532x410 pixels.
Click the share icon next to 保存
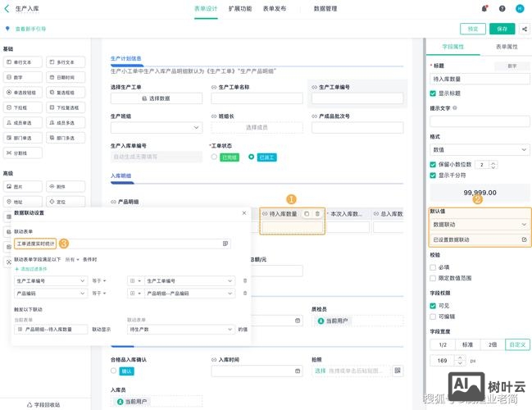[524, 28]
